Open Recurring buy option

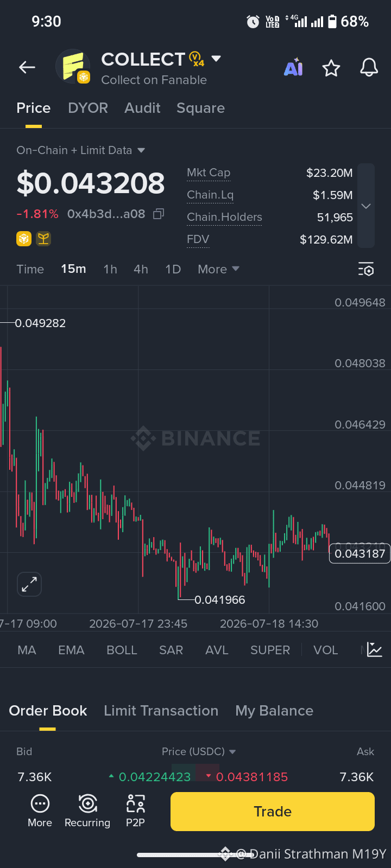point(87,811)
